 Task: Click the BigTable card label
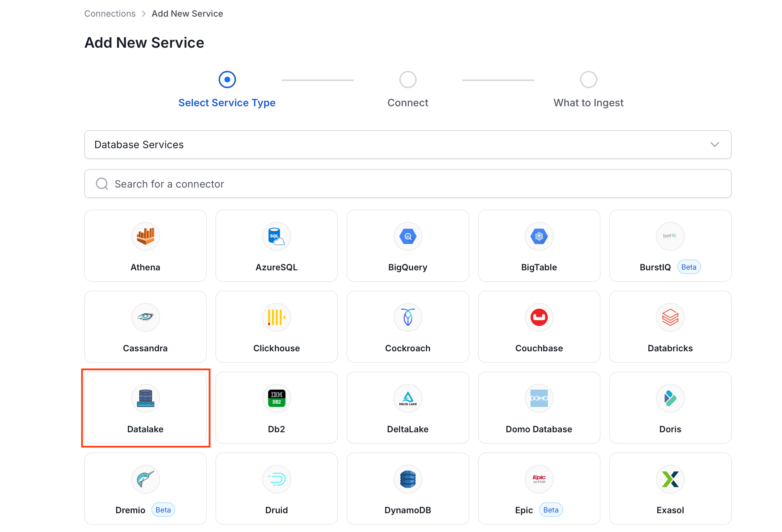[x=539, y=267]
